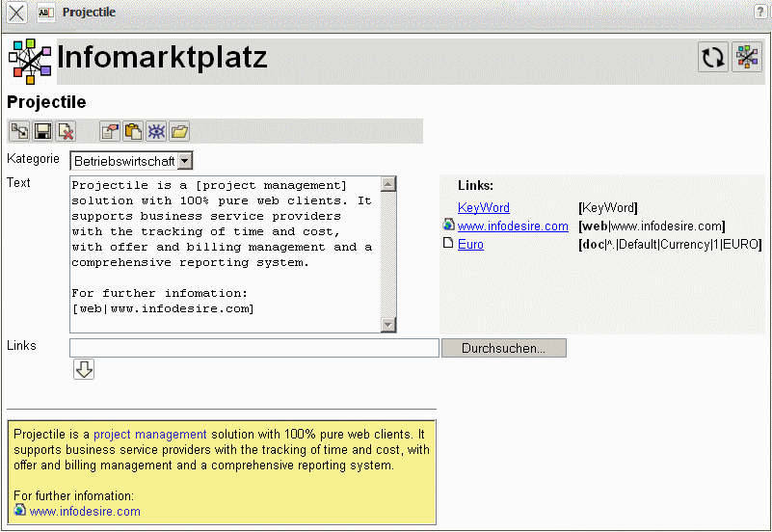
Task: Open the help question mark button
Action: click(x=761, y=12)
